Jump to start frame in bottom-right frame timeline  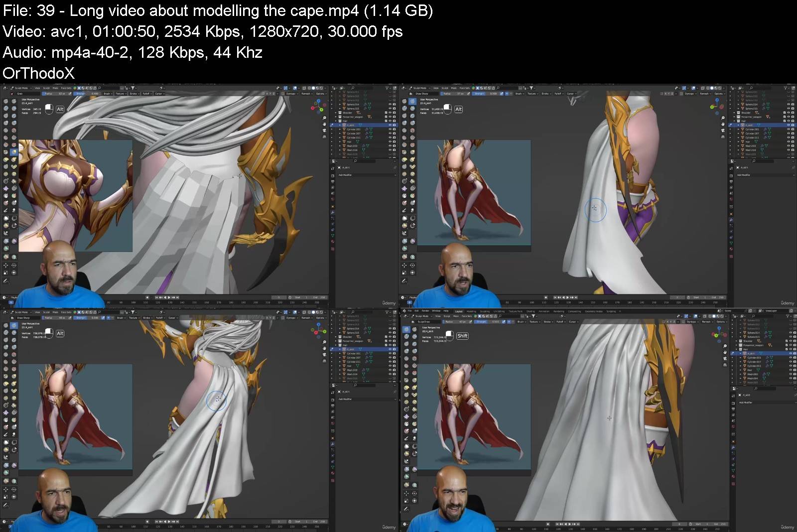[x=556, y=524]
